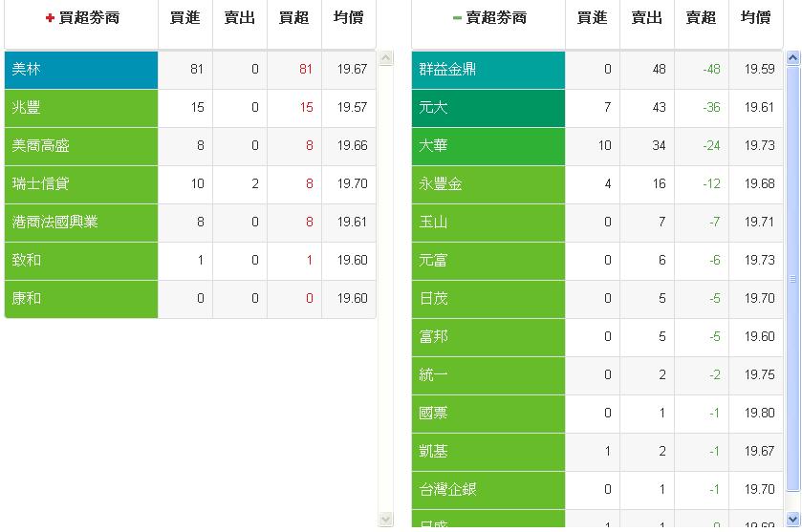Click 統一 net sell value -2

[715, 374]
